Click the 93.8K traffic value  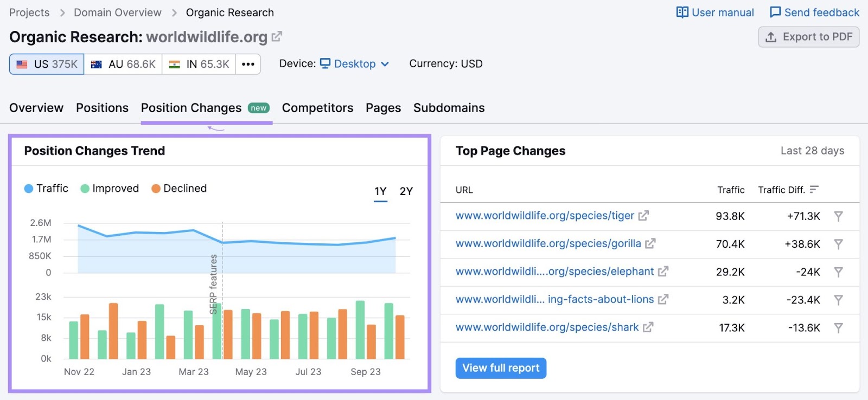pyautogui.click(x=730, y=216)
